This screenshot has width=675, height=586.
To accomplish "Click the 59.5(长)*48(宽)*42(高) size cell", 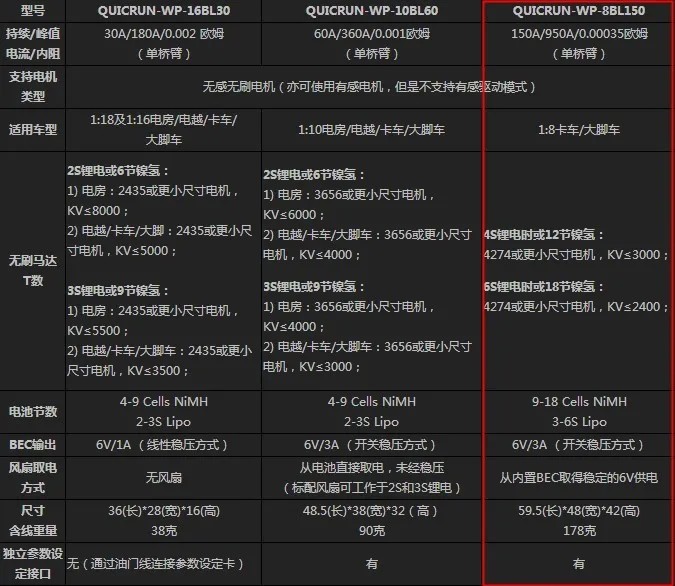I will coord(579,511).
